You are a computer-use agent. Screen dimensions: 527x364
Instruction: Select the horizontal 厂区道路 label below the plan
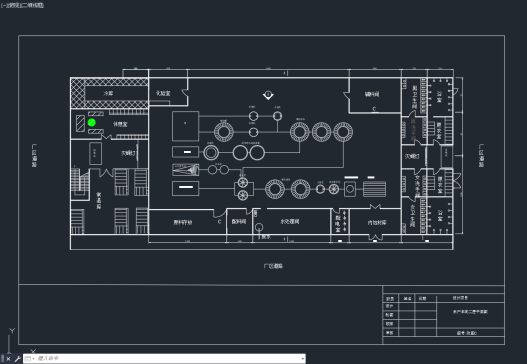(x=273, y=266)
